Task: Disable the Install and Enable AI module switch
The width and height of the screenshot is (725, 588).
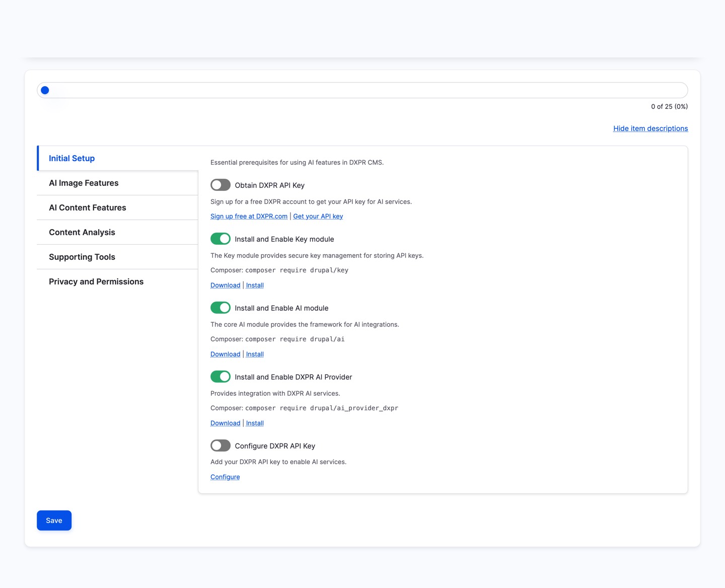Action: click(x=221, y=308)
